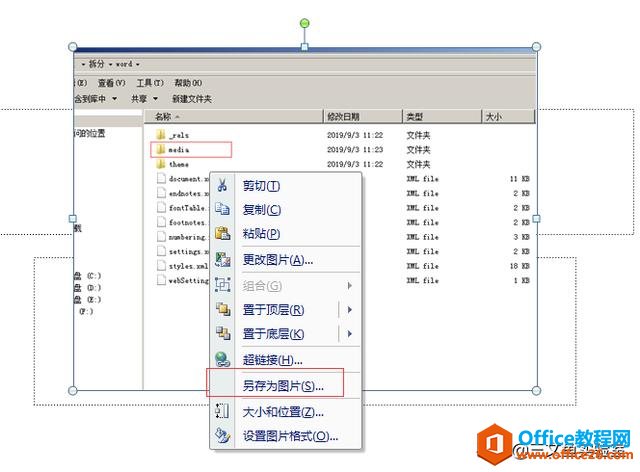Click the styles.xml file icon
The image size is (640, 472).
click(x=162, y=265)
